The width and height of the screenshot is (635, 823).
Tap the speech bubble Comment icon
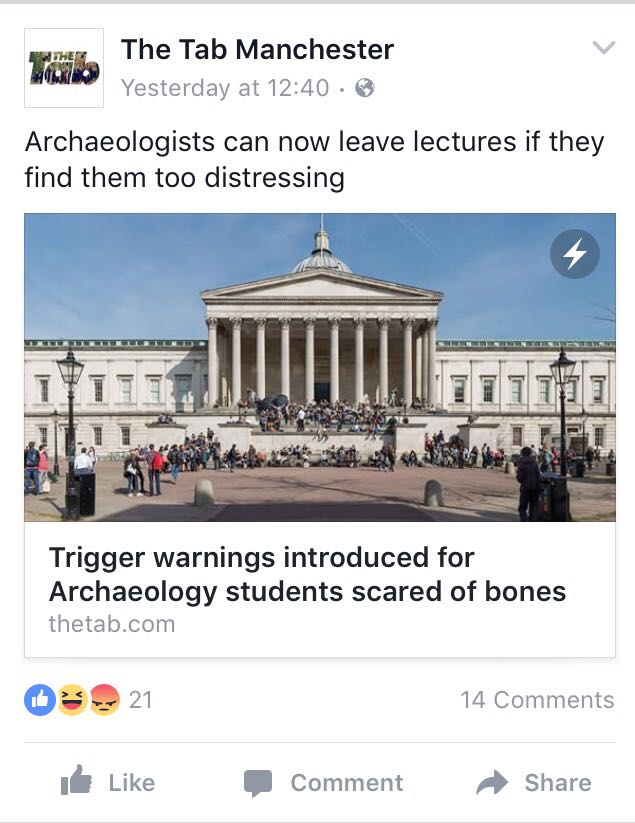coord(258,783)
